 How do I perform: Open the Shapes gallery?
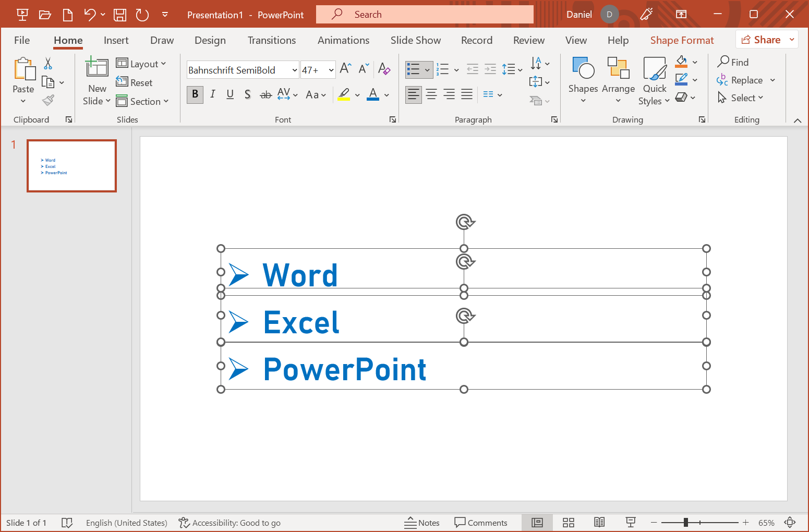[x=583, y=79]
